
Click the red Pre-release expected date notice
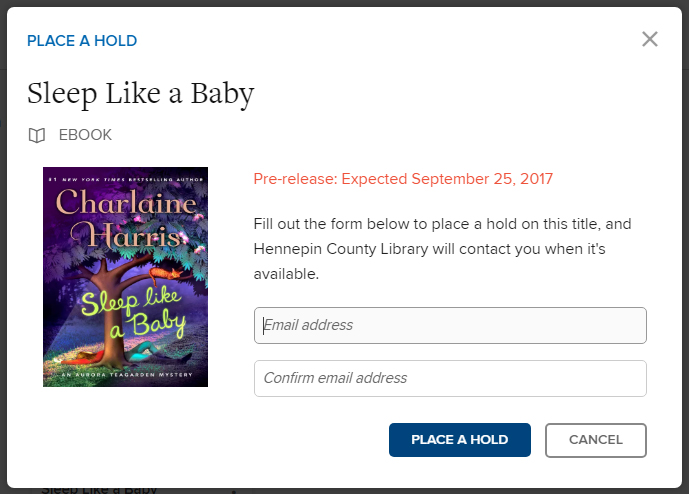point(403,179)
